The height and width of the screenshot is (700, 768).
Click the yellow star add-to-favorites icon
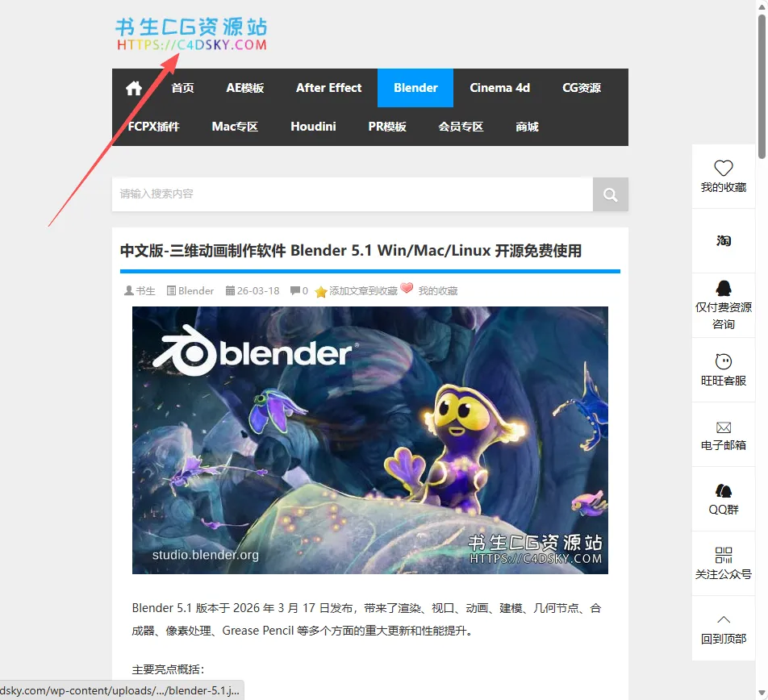click(321, 292)
